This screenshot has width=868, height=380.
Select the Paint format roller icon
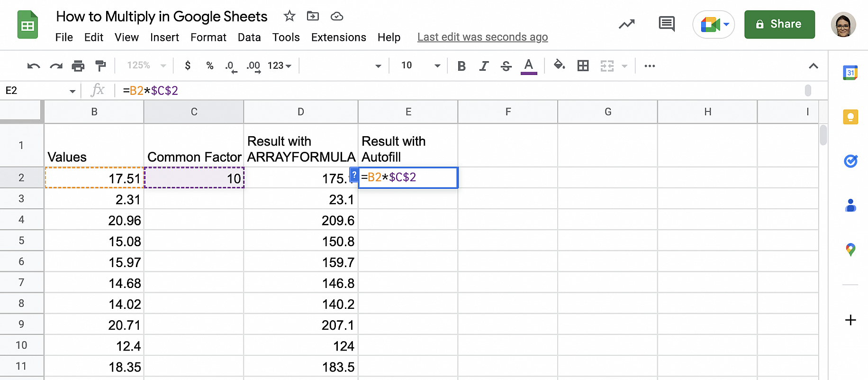[x=100, y=66]
